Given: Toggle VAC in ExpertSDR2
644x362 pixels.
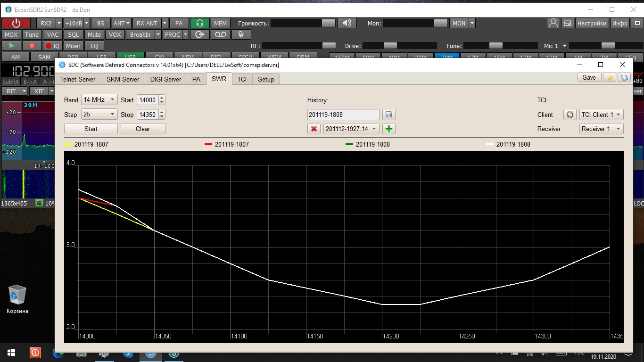Looking at the screenshot, I should (x=53, y=34).
